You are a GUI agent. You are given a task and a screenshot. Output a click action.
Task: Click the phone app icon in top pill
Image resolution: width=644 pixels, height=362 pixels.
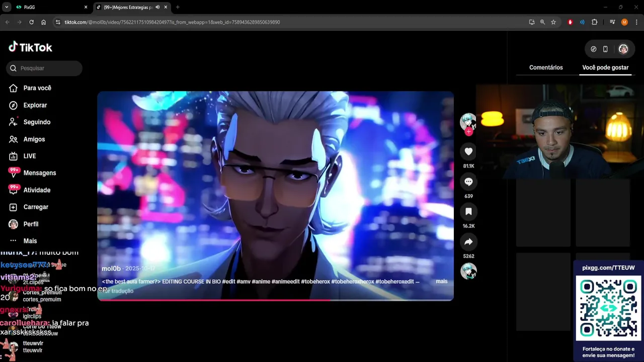coord(605,49)
